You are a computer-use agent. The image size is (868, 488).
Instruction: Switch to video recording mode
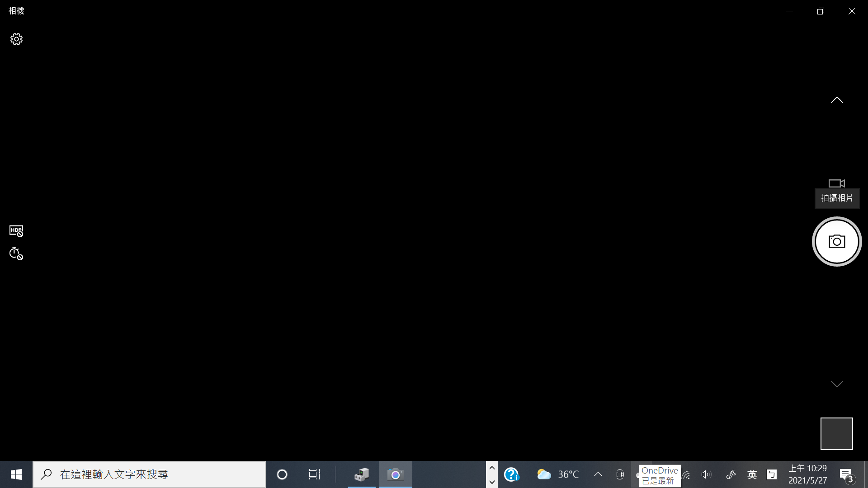pyautogui.click(x=836, y=183)
